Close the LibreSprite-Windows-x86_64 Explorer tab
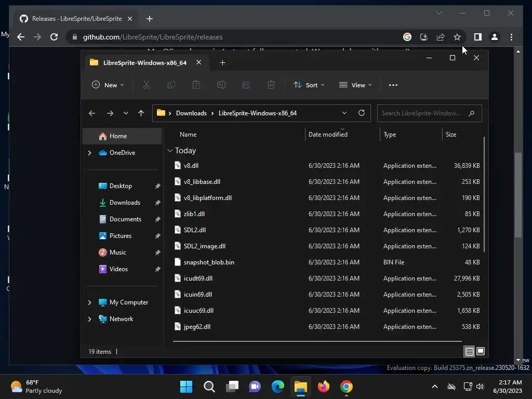532x399 pixels. pos(199,62)
